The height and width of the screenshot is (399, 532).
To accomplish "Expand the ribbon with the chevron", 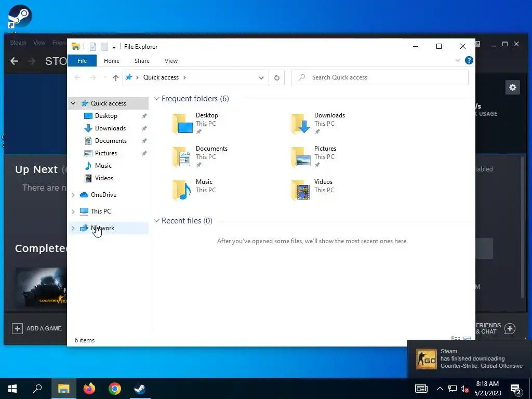I will pos(457,60).
